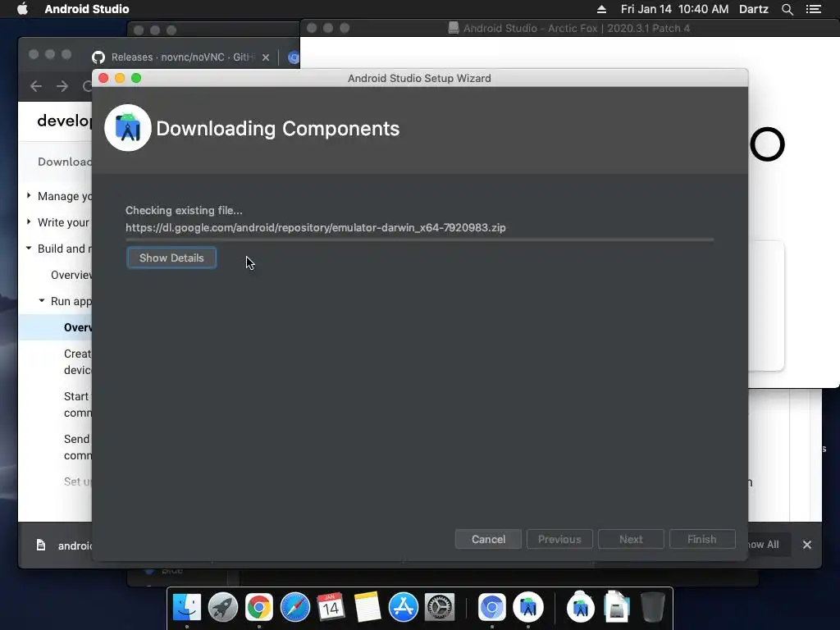The image size is (840, 630).
Task: Open Calendar from the Dock
Action: (331, 608)
